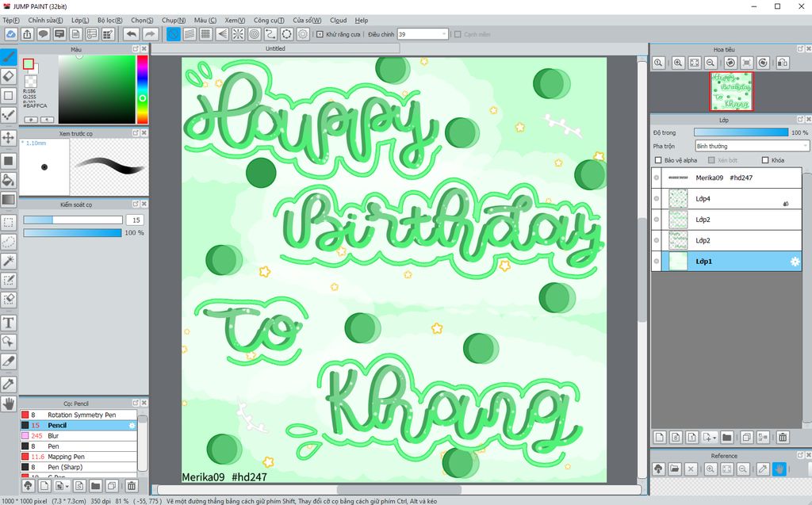Select the Magic Wand tool

(8, 261)
